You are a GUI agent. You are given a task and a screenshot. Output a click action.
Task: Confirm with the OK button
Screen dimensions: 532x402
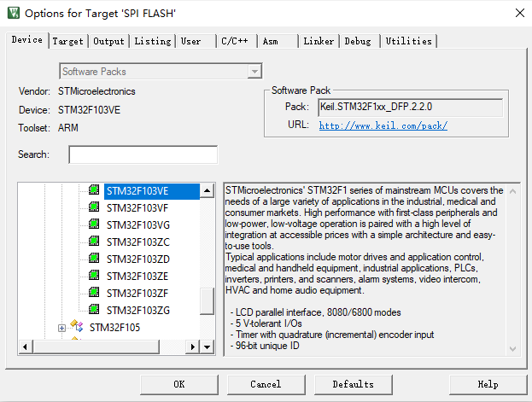[x=179, y=384]
